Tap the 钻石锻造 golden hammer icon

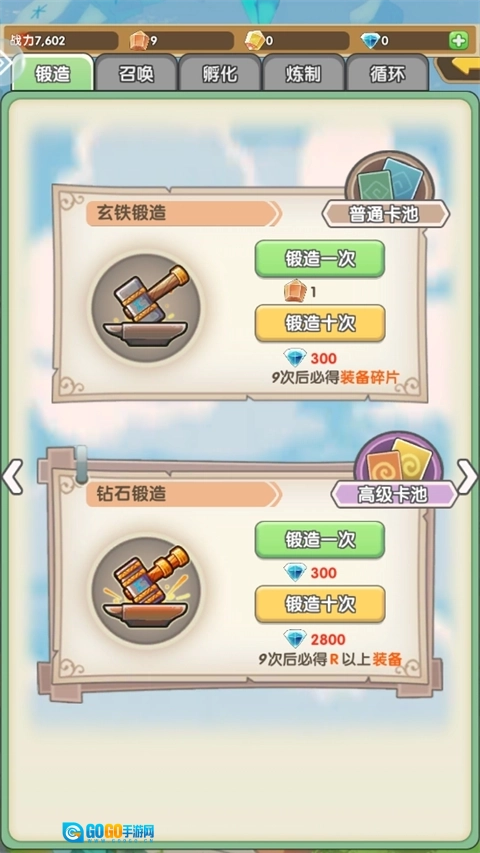point(145,590)
